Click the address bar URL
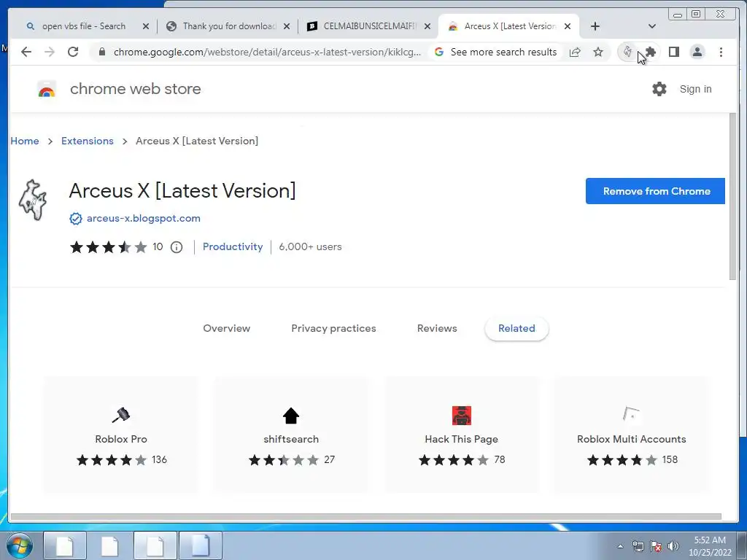The width and height of the screenshot is (747, 560). pos(267,52)
